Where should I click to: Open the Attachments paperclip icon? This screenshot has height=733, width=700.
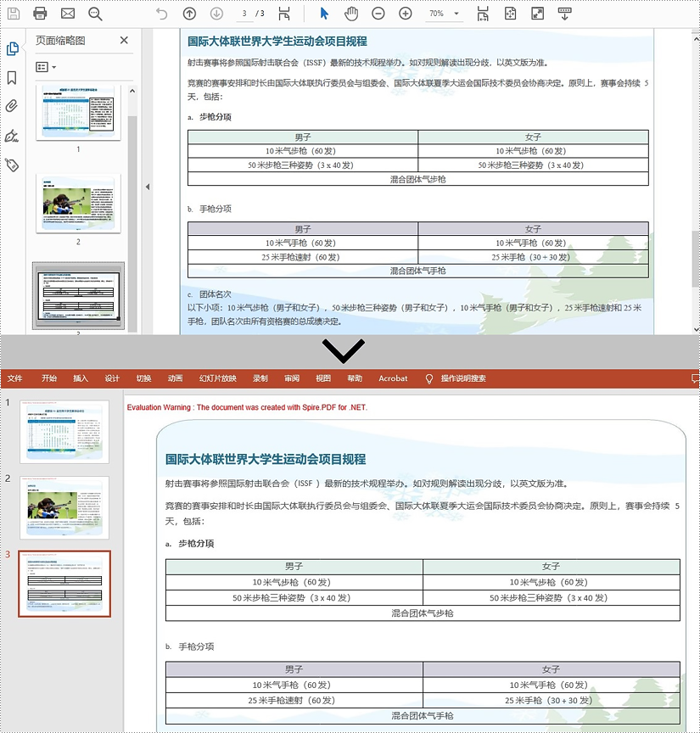pos(12,106)
